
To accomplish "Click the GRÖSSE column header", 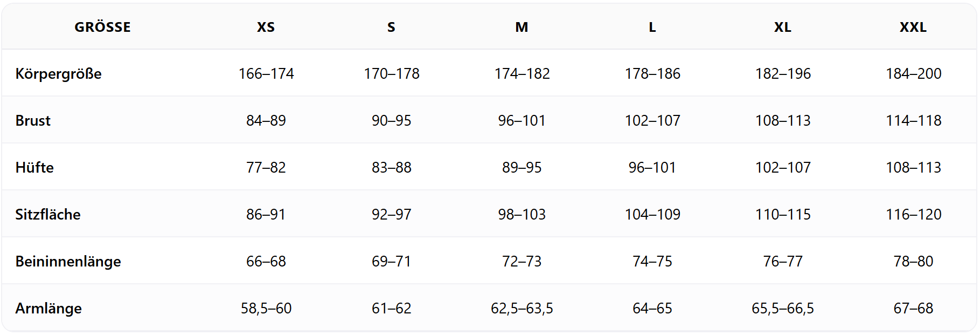I will click(102, 27).
